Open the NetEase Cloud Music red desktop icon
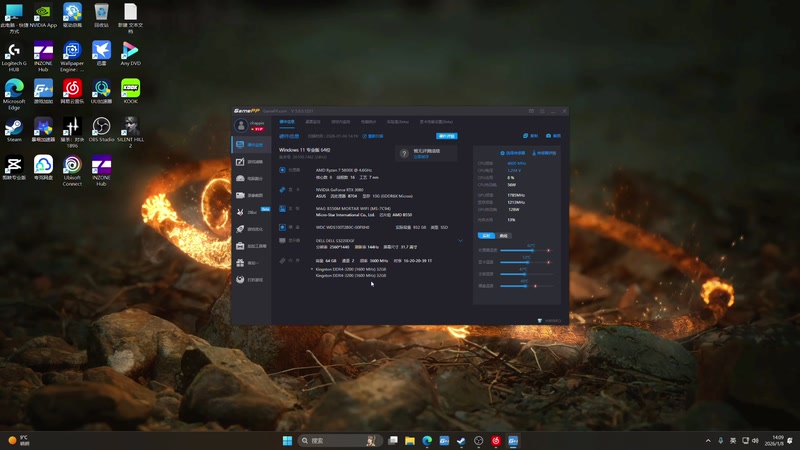800x450 pixels. tap(72, 92)
